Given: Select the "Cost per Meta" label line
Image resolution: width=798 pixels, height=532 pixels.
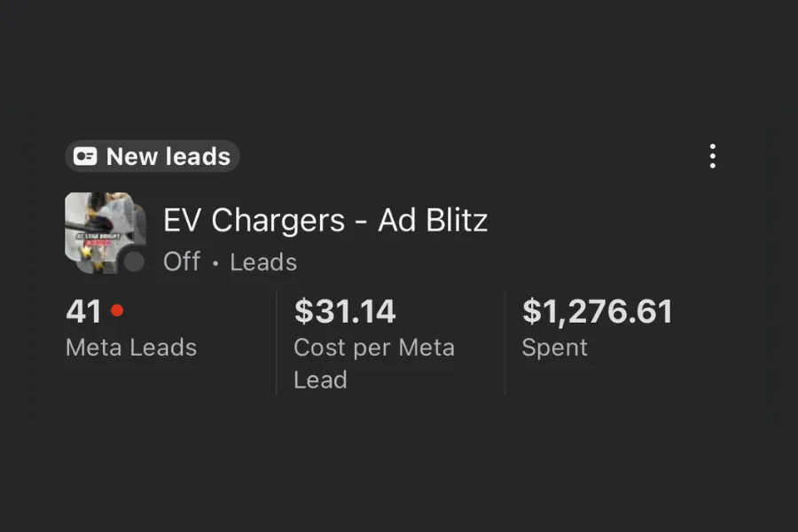Looking at the screenshot, I should 374,347.
